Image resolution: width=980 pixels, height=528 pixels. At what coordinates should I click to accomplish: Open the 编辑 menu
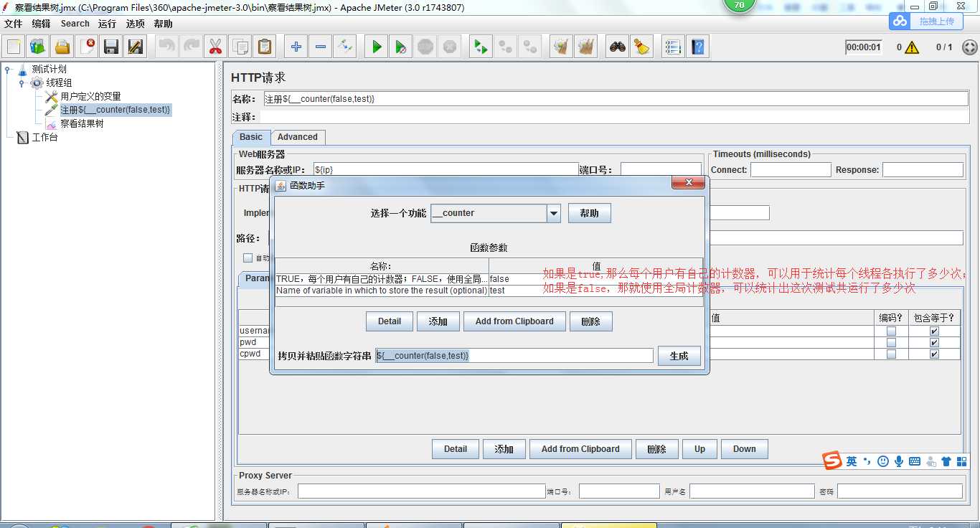coord(41,24)
